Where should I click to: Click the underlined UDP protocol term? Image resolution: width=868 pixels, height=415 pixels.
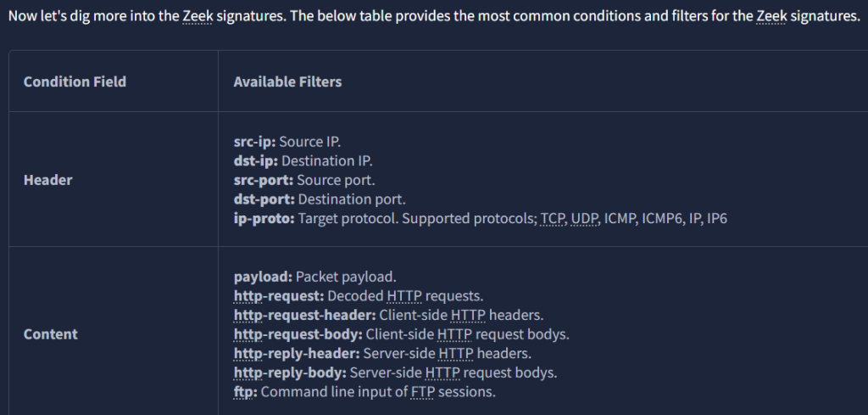pyautogui.click(x=585, y=219)
